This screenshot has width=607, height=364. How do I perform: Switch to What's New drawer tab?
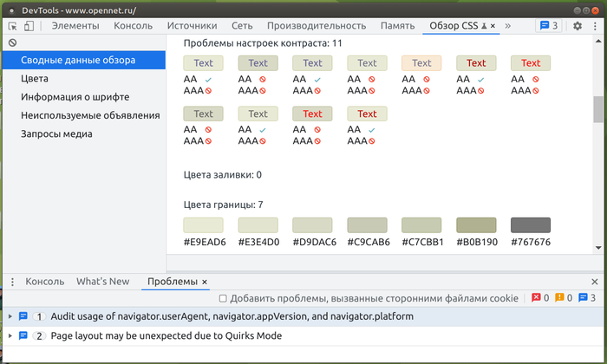(x=102, y=282)
